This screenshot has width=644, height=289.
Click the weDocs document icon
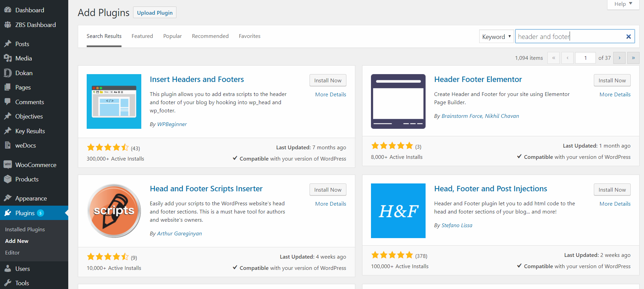8,145
